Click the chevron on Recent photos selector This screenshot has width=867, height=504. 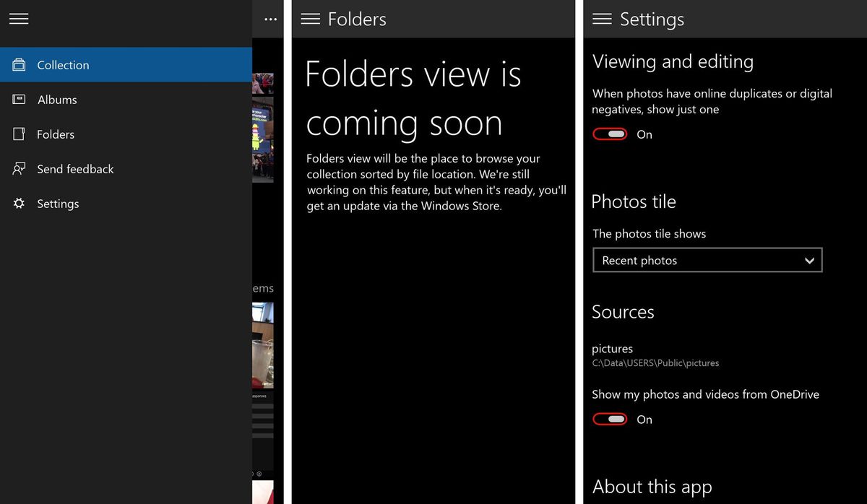pos(809,260)
